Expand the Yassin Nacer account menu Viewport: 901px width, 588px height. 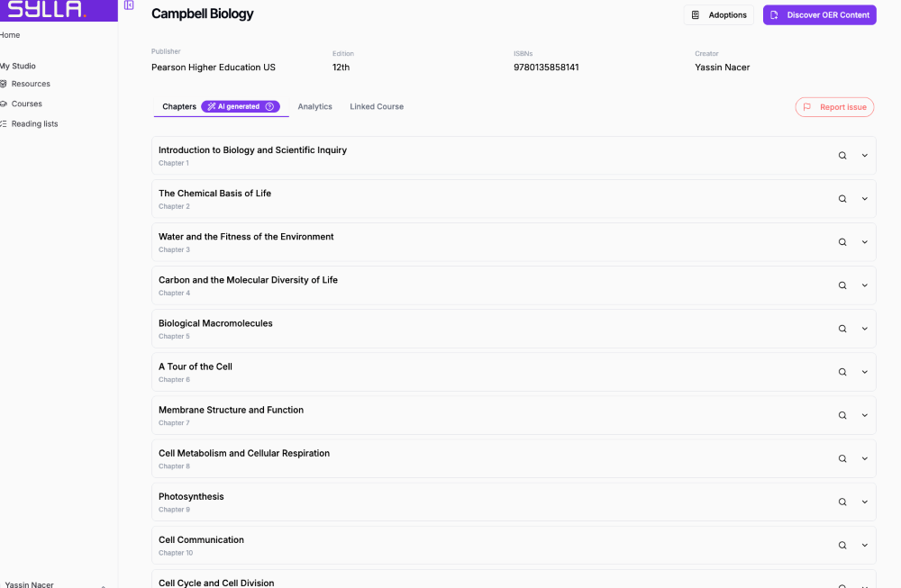point(32,583)
